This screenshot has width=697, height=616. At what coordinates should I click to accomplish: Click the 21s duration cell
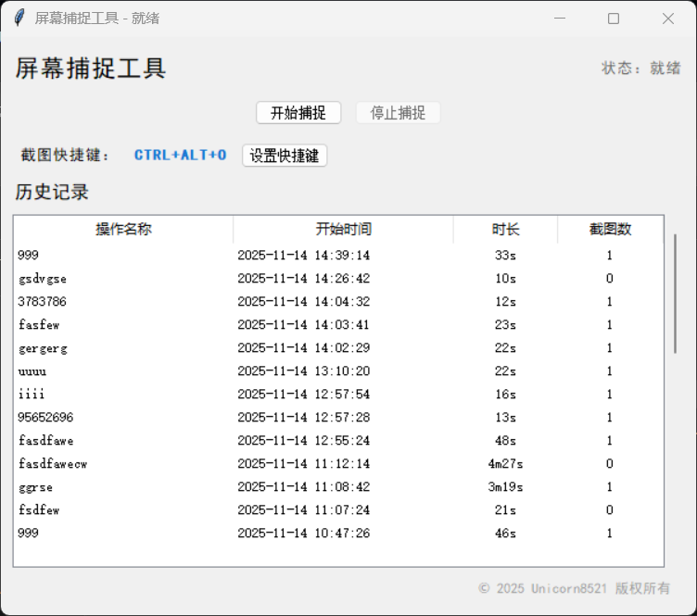click(505, 509)
